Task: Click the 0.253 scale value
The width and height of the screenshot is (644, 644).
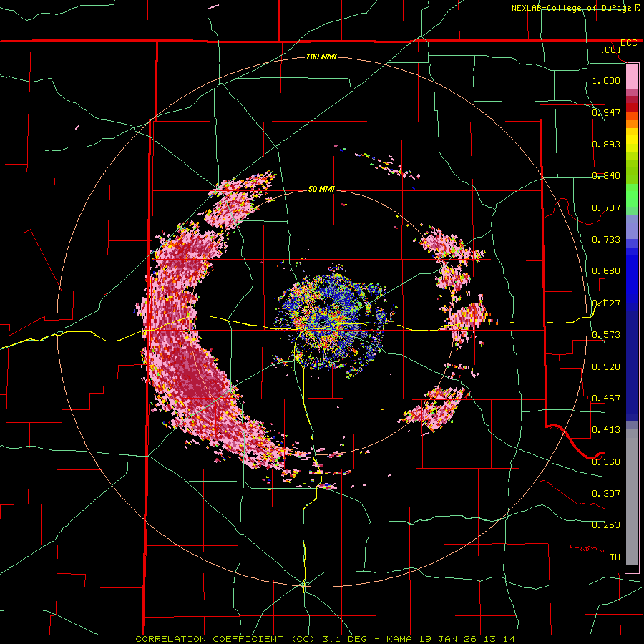Action: pyautogui.click(x=606, y=525)
